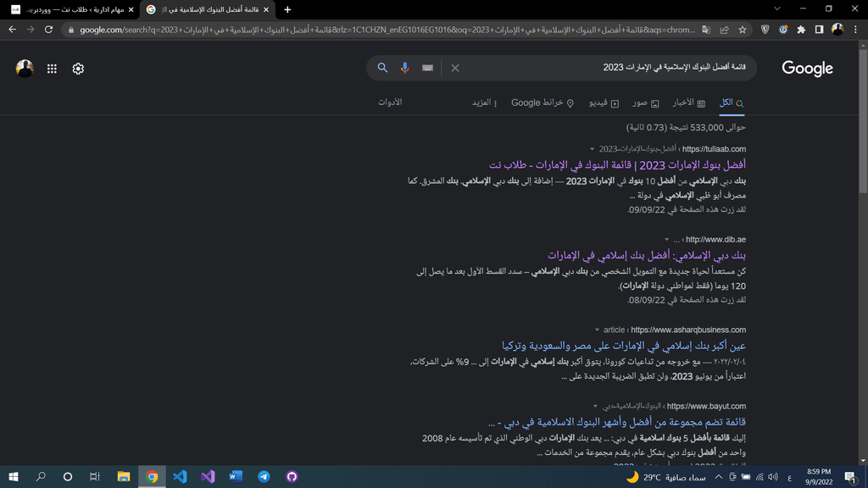The width and height of the screenshot is (868, 488).
Task: Open Chrome menu three dots
Action: click(x=855, y=30)
